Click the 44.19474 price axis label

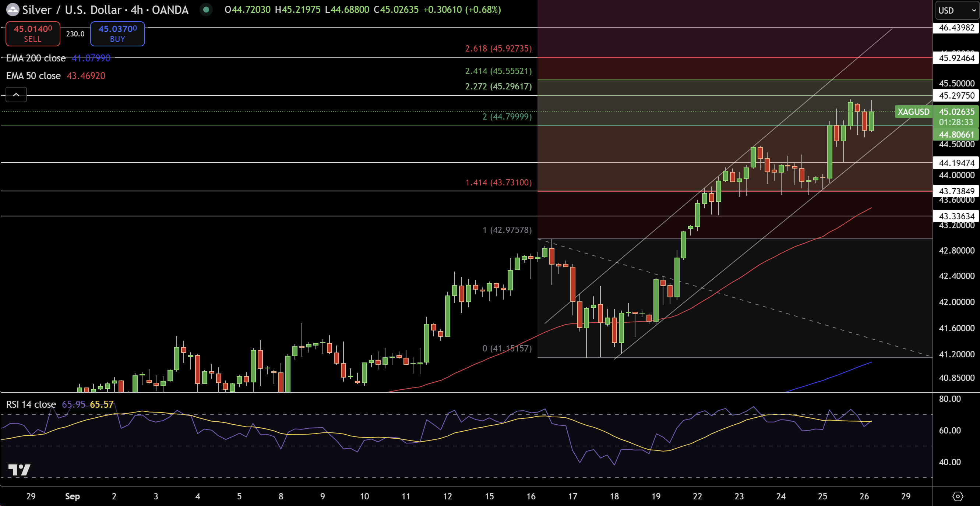tap(956, 163)
